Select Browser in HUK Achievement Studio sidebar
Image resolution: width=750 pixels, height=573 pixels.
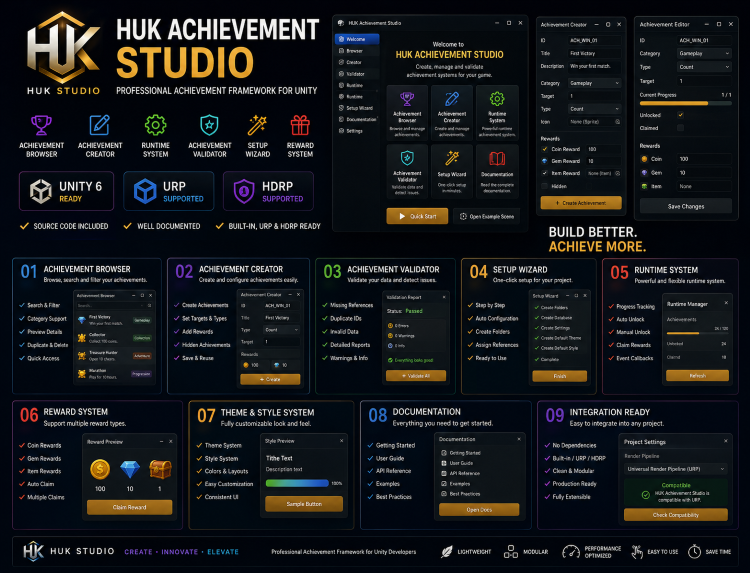(357, 51)
